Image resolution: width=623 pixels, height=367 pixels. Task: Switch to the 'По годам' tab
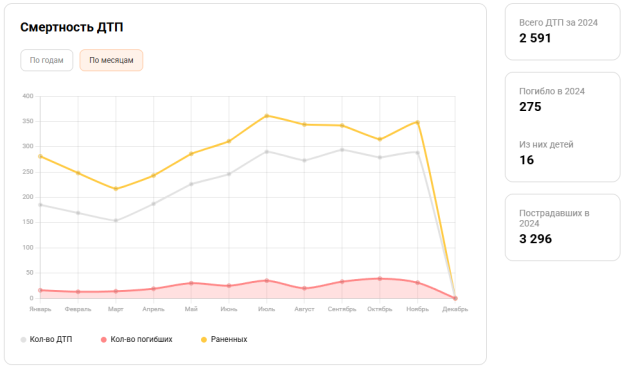[46, 60]
